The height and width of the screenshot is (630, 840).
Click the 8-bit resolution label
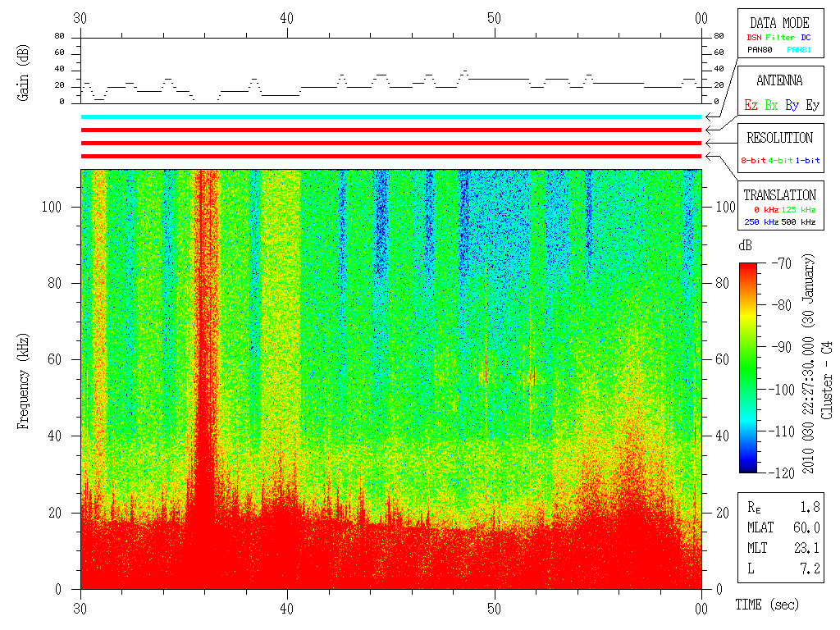pyautogui.click(x=753, y=160)
